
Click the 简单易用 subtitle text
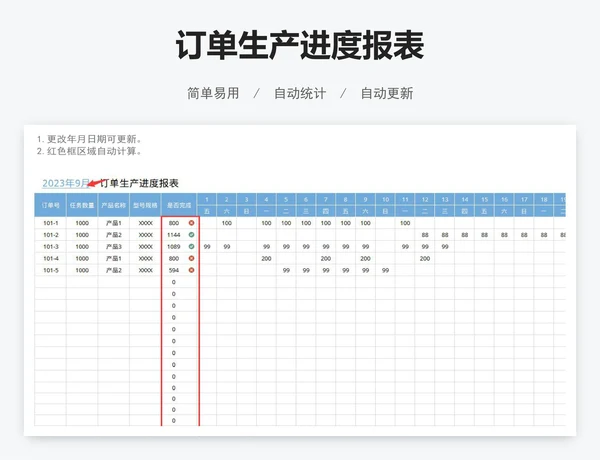(x=213, y=93)
